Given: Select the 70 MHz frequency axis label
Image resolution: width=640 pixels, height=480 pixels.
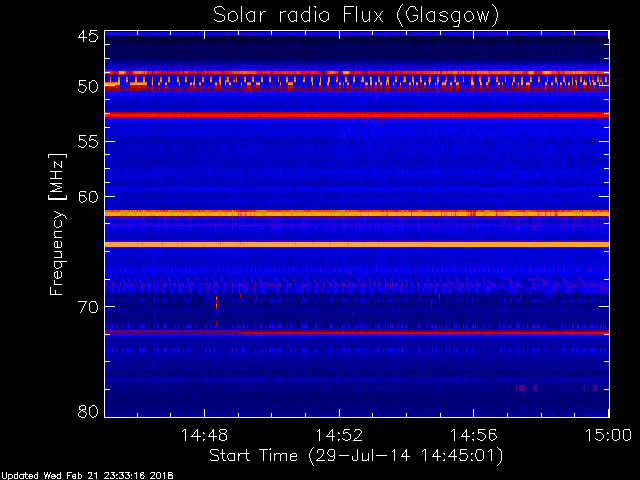Looking at the screenshot, I should pos(88,307).
